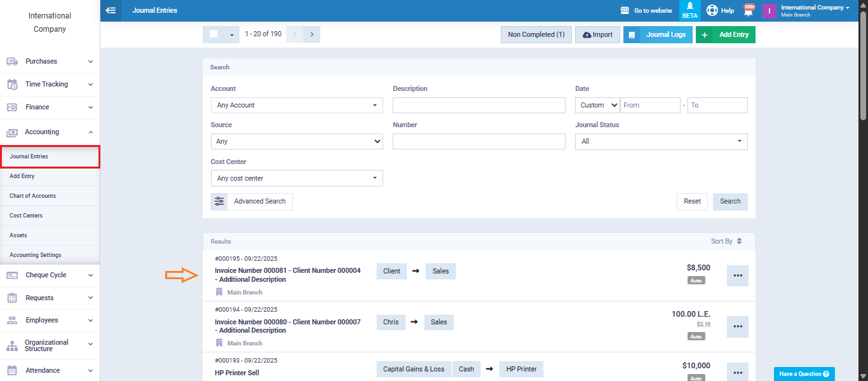The height and width of the screenshot is (381, 868).
Task: Tick the select-all checkbox
Action: coord(214,34)
